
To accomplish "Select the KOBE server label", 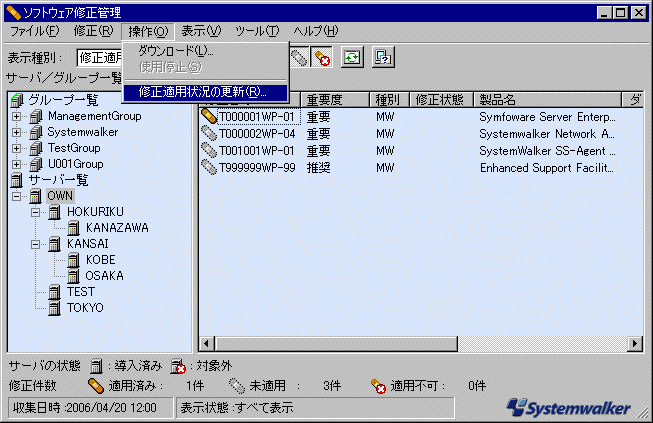I will 100,260.
